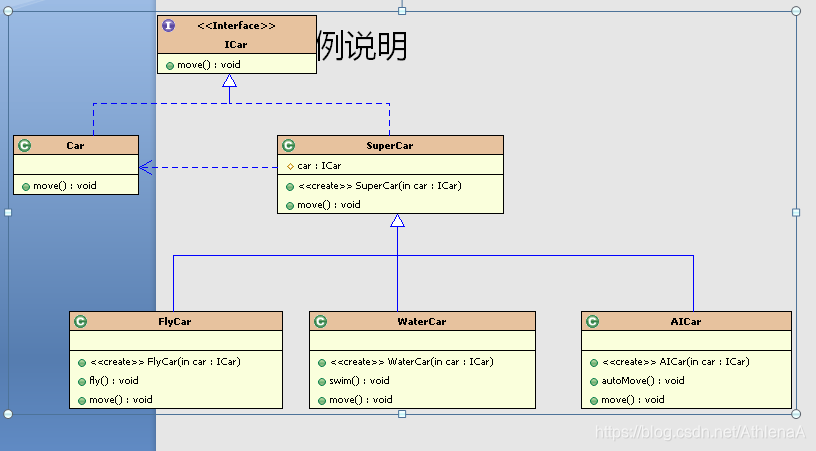Click the AICar class icon
The height and width of the screenshot is (451, 816).
tap(593, 321)
